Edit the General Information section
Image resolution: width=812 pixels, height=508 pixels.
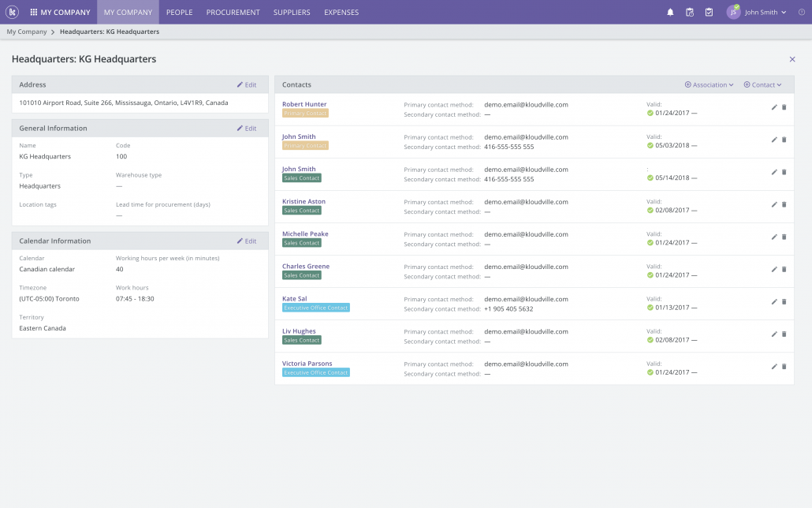tap(247, 128)
